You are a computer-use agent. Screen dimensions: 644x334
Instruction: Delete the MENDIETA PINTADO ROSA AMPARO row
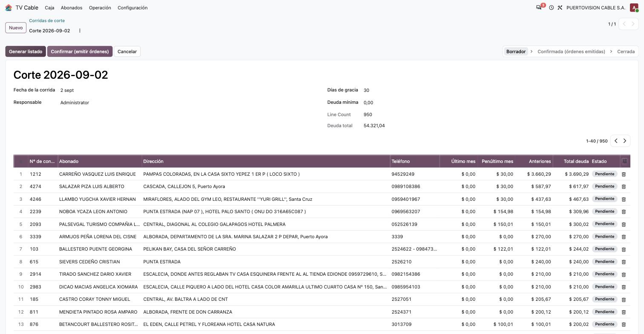[624, 312]
